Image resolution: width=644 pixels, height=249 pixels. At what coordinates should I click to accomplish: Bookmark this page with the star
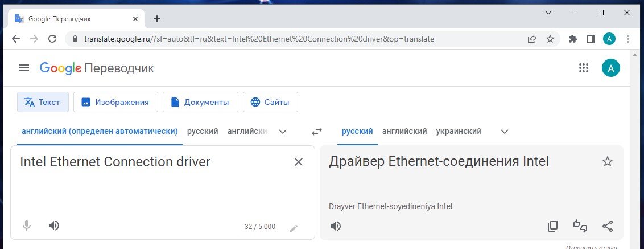tap(550, 39)
